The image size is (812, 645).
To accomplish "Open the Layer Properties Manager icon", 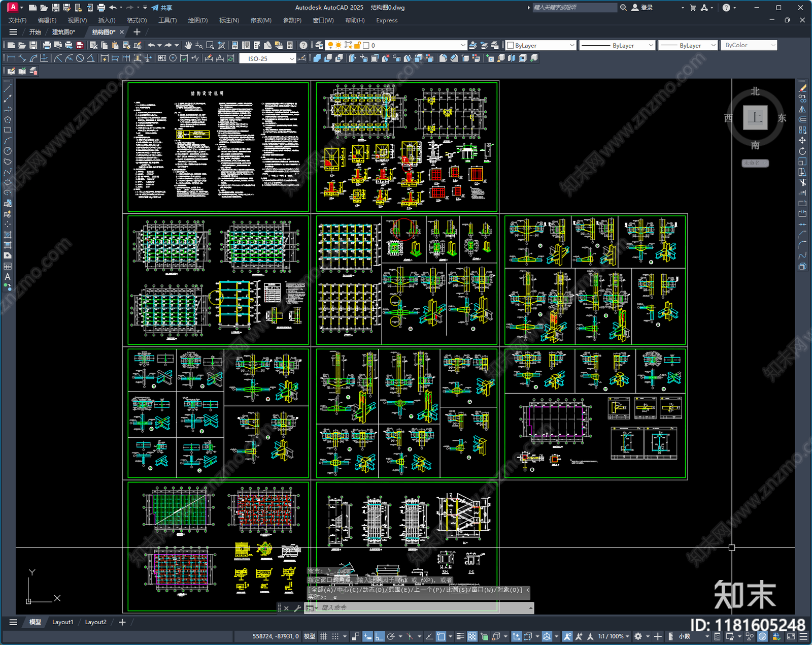I will (319, 45).
